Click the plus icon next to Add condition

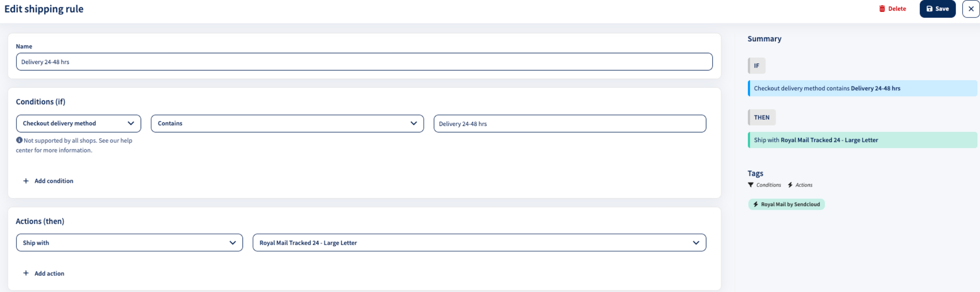(26, 181)
